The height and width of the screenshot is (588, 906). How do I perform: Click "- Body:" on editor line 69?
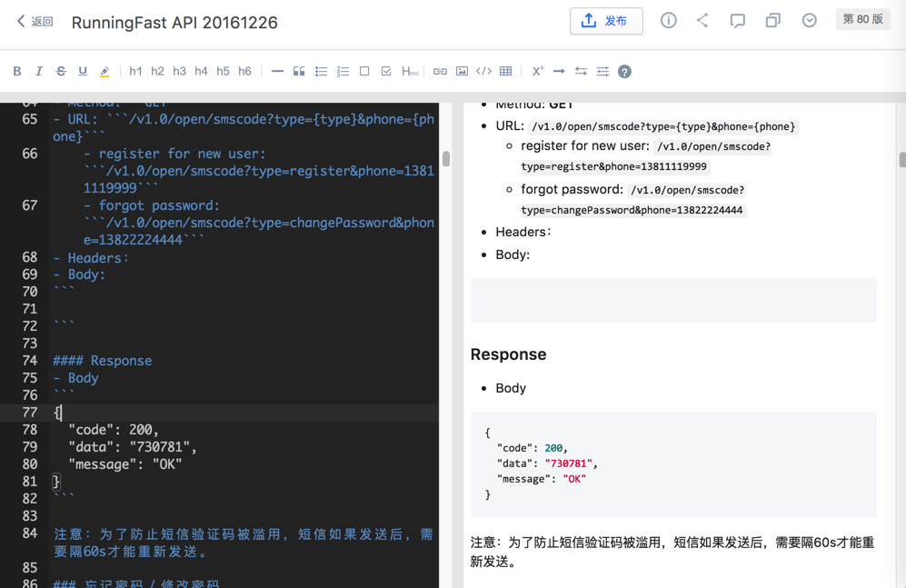point(79,274)
